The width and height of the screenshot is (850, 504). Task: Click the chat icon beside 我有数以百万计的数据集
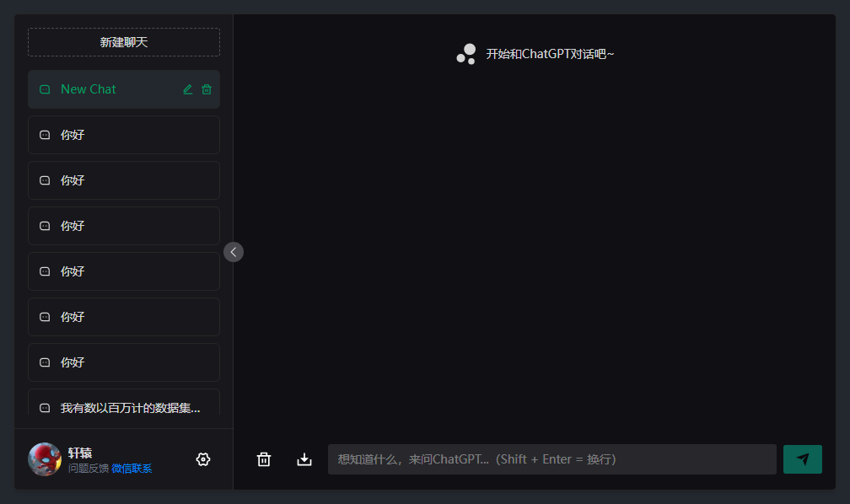[45, 408]
